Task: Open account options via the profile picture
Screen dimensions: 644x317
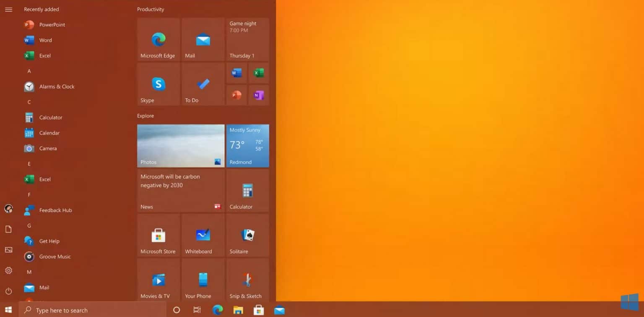Action: [8, 209]
